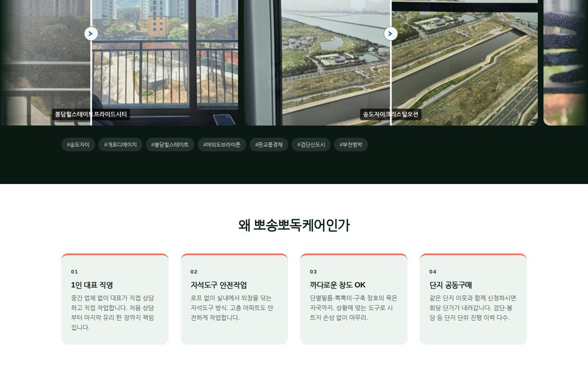The image size is (588, 368).
Task: Select the #송도자이 hashtag chip
Action: (78, 145)
